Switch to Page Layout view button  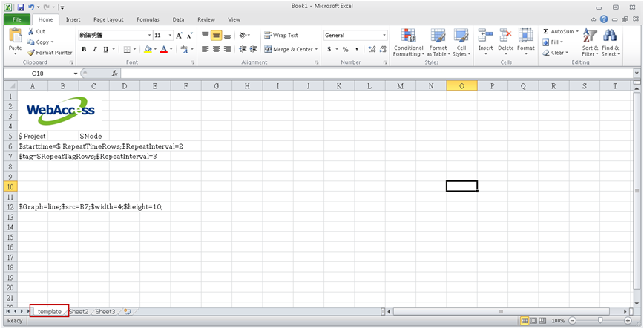(x=533, y=320)
